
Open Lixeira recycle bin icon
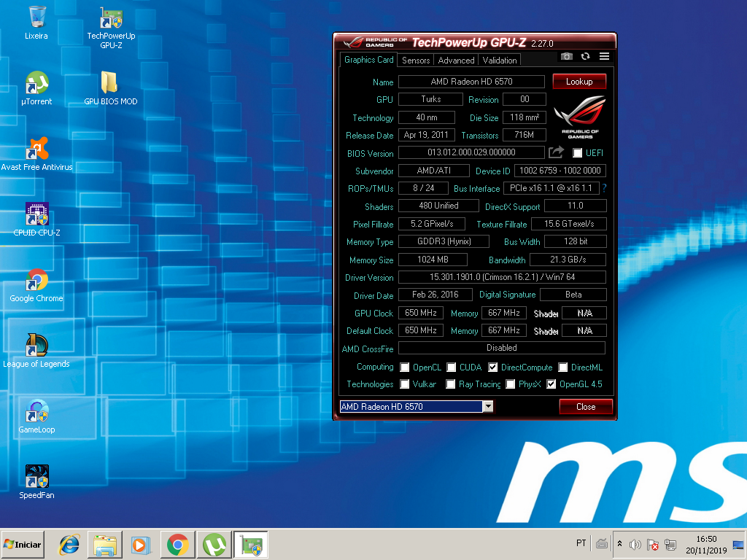36,23
